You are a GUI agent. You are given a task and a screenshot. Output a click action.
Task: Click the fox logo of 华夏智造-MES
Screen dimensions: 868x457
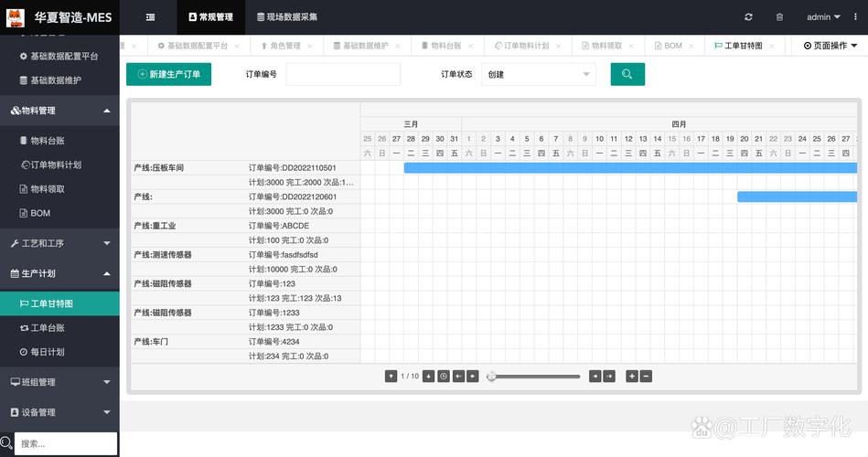[16, 17]
